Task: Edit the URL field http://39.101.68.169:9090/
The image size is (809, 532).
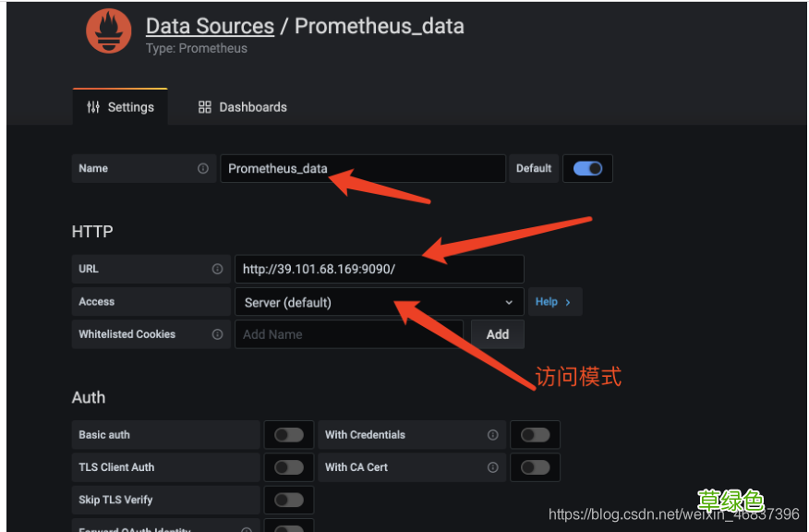Action: (380, 269)
